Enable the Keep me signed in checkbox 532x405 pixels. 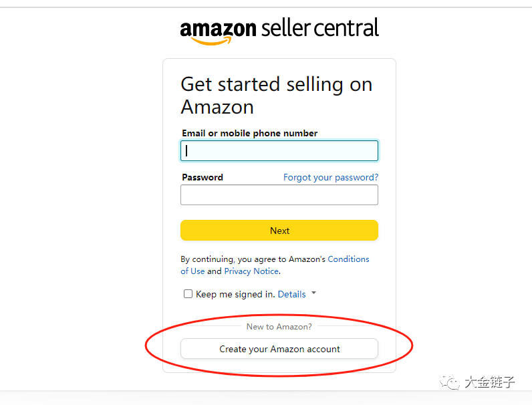click(x=188, y=294)
